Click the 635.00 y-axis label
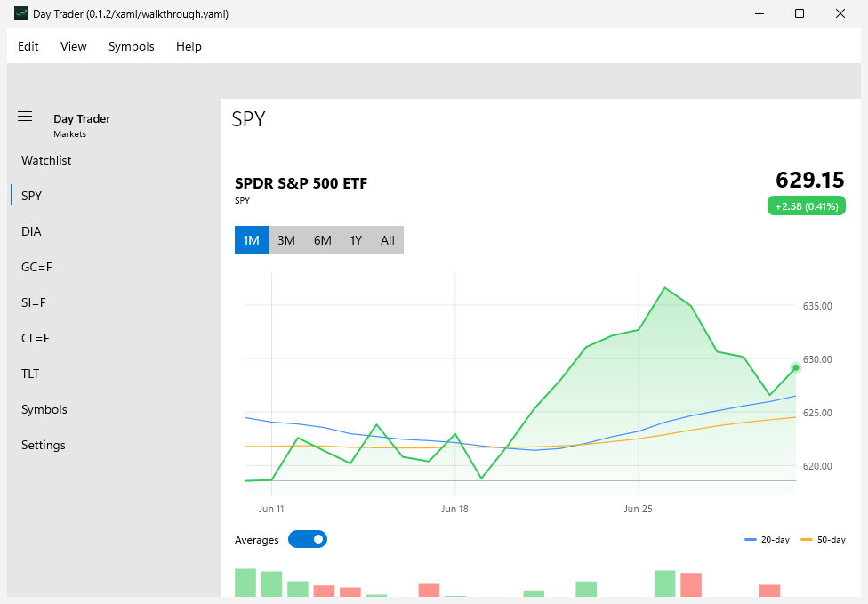This screenshot has height=604, width=868. 817,306
